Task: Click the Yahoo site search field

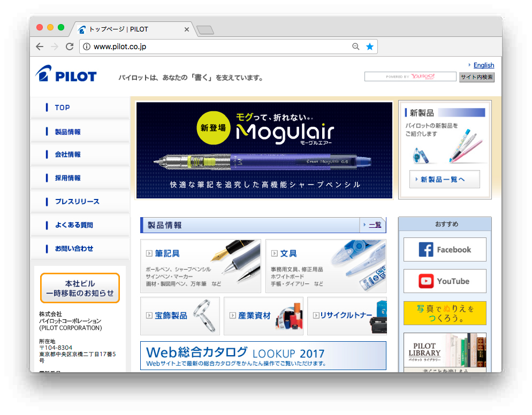Action: [x=410, y=76]
